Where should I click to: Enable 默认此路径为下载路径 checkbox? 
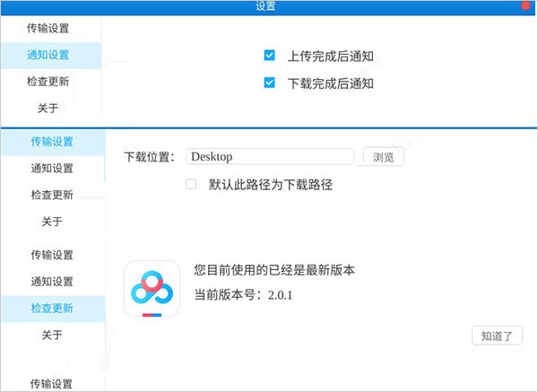(x=191, y=184)
